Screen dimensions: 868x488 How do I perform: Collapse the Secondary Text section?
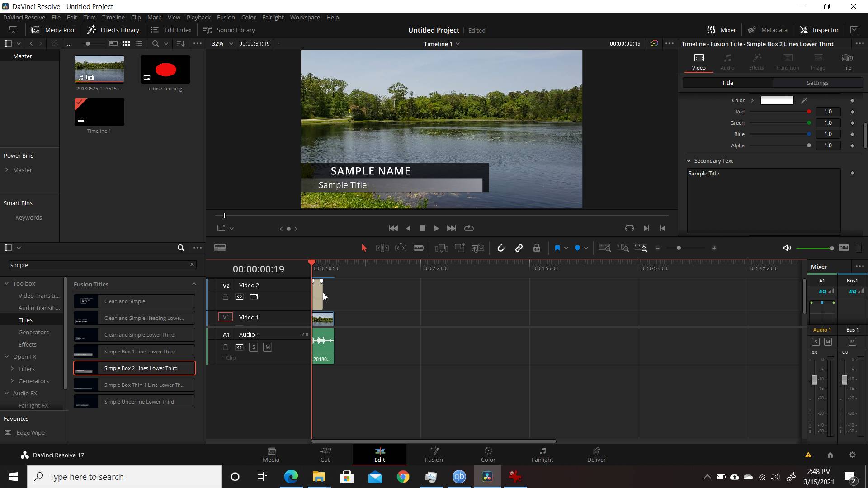[689, 161]
